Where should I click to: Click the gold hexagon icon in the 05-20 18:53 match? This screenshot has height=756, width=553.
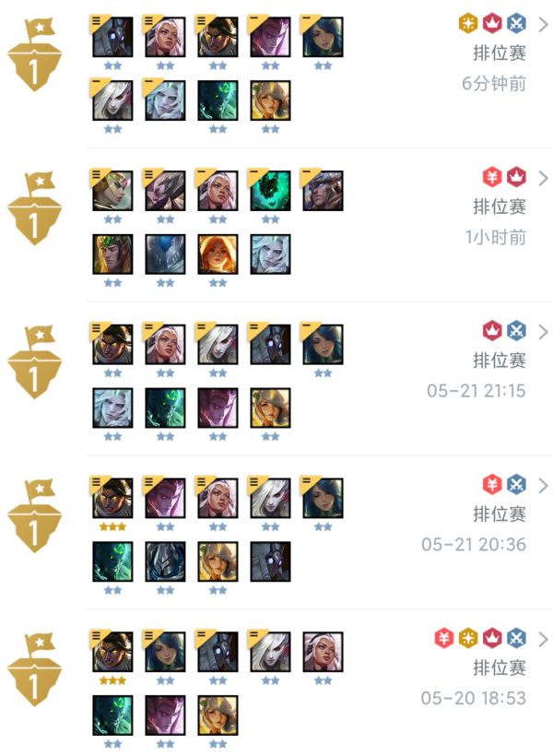[x=467, y=638]
